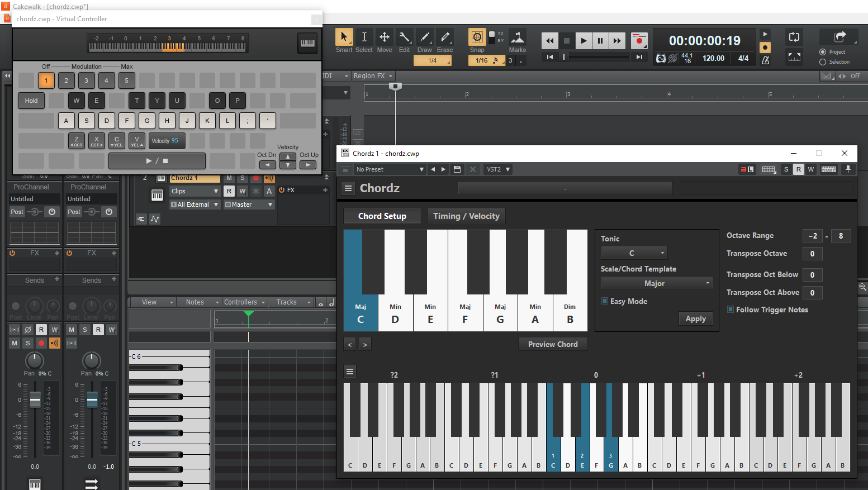Image resolution: width=868 pixels, height=490 pixels.
Task: Toggle Hold in Virtual Controller
Action: [x=31, y=101]
